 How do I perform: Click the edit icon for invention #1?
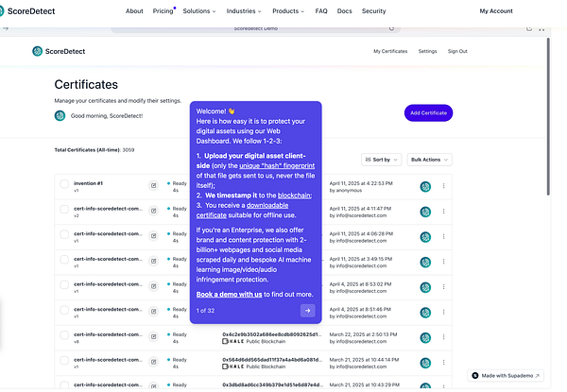[154, 185]
